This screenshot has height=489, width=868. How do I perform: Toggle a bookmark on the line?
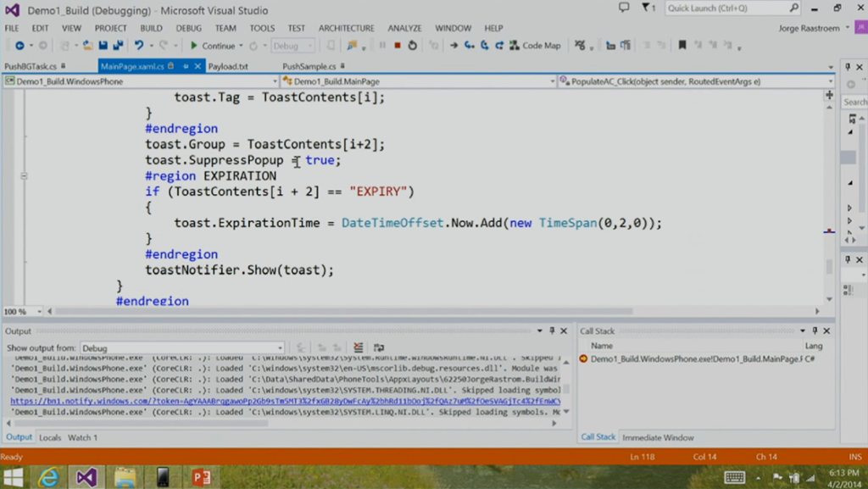point(682,46)
